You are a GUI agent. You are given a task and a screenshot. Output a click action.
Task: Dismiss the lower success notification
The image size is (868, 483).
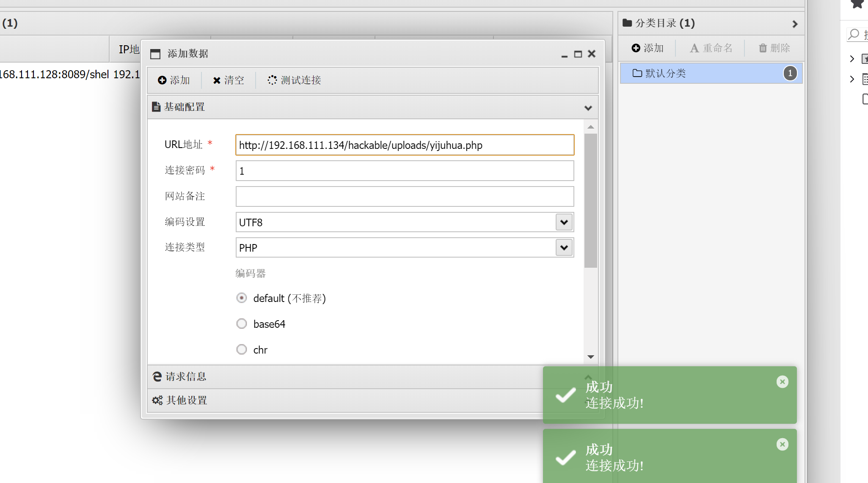pos(782,444)
